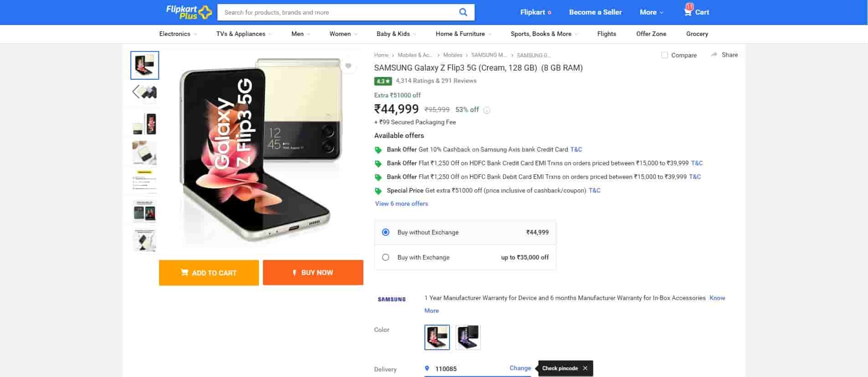Click the Share arrow icon
The image size is (868, 377).
(714, 55)
